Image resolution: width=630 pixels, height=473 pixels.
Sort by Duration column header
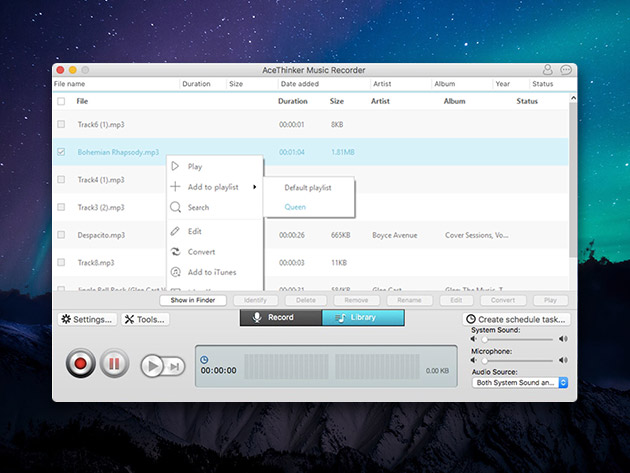tap(293, 101)
